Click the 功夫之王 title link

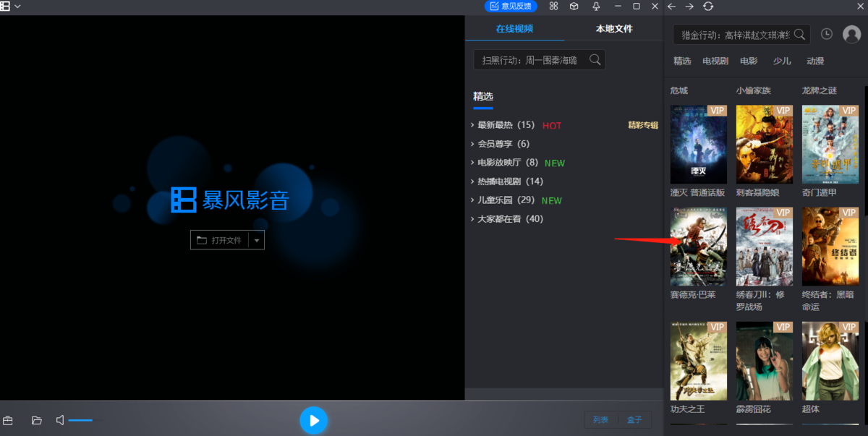(x=688, y=409)
